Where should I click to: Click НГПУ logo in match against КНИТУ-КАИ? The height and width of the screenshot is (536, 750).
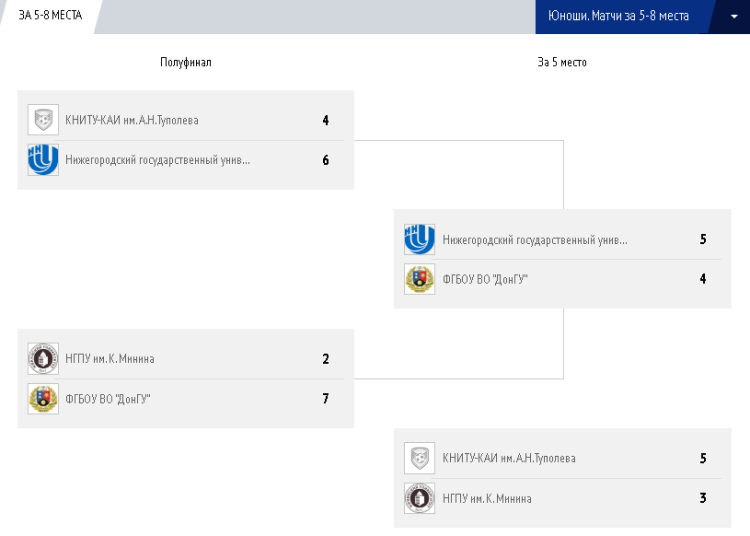tap(420, 498)
